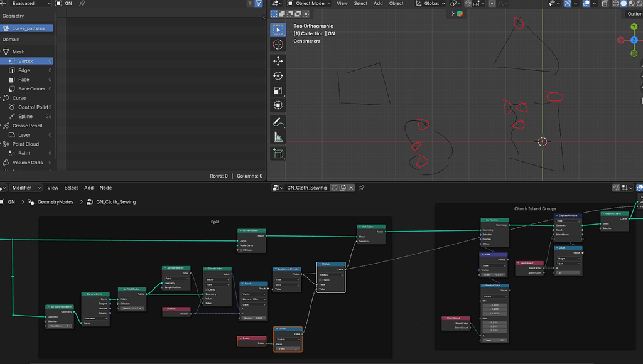Open node tree browse dropdown beside GN_Cloth_Sewing

click(278, 188)
